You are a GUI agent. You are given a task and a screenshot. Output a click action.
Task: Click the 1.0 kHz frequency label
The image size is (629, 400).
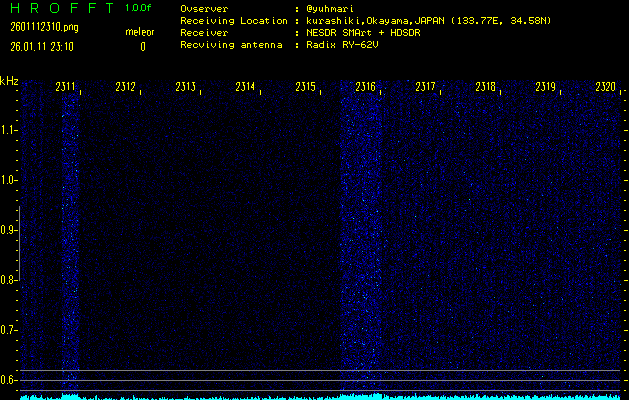[x=9, y=180]
